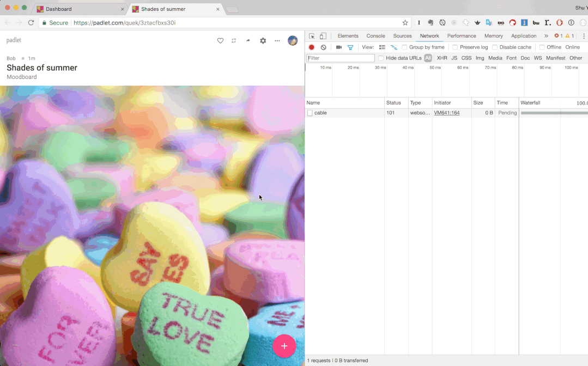
Task: Filter requests by Font
Action: point(511,58)
